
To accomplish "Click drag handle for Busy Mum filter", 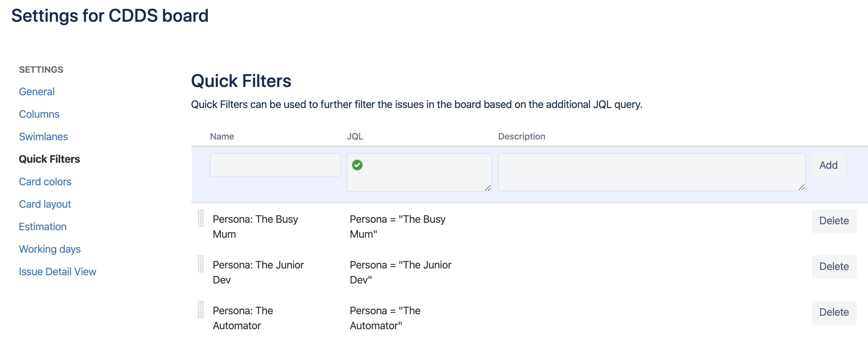I will coord(201,218).
